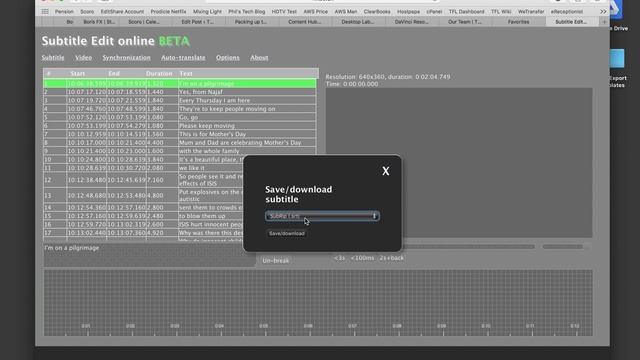Screen dimensions: 640x360
Task: Switch to the Desktop Lab... browser tab
Action: point(358,22)
